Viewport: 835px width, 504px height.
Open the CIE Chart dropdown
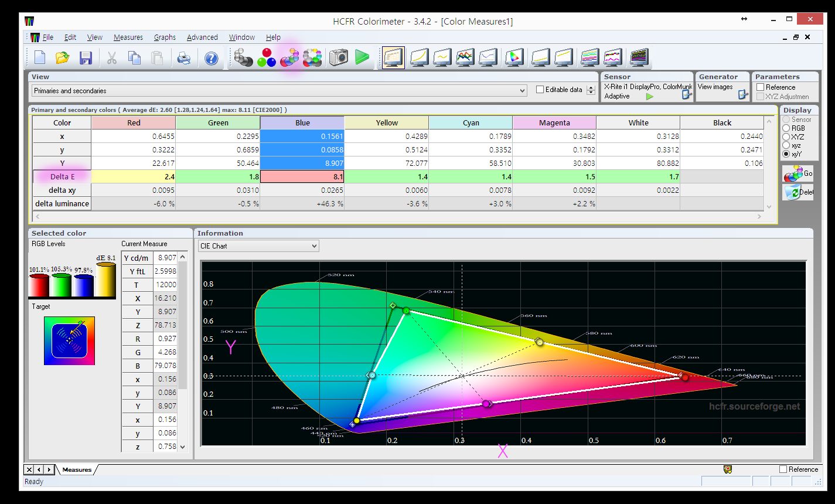tap(314, 246)
